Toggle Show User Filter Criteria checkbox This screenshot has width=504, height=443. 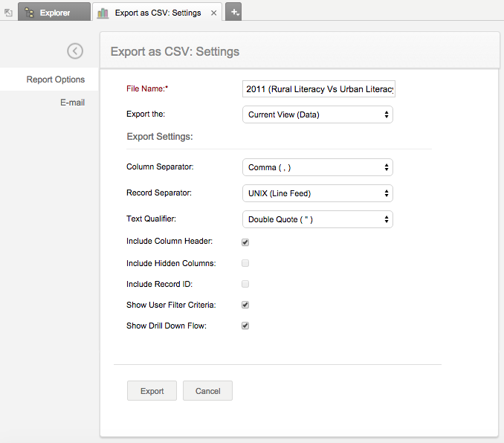(x=245, y=305)
